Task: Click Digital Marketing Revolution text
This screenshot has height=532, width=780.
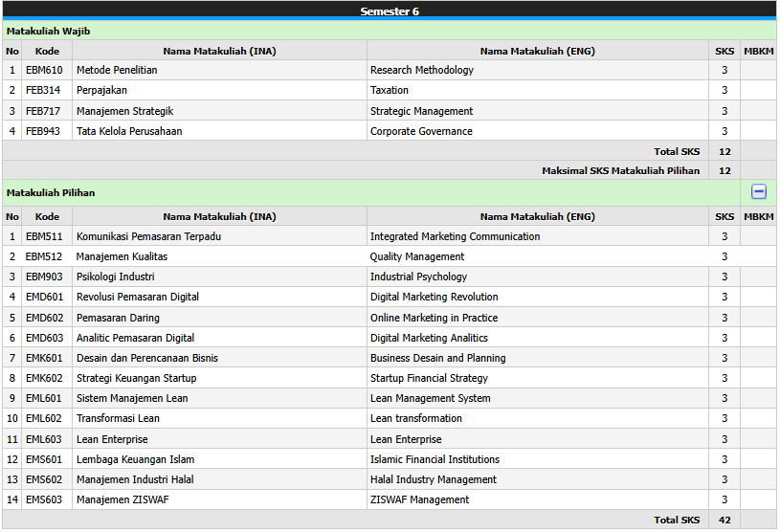Action: tap(434, 297)
